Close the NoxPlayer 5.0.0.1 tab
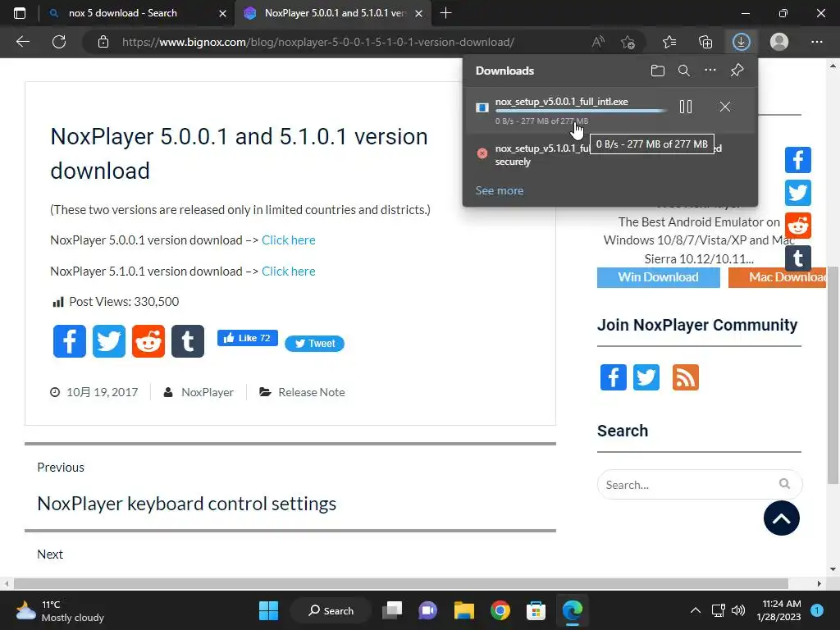840x630 pixels. (419, 13)
